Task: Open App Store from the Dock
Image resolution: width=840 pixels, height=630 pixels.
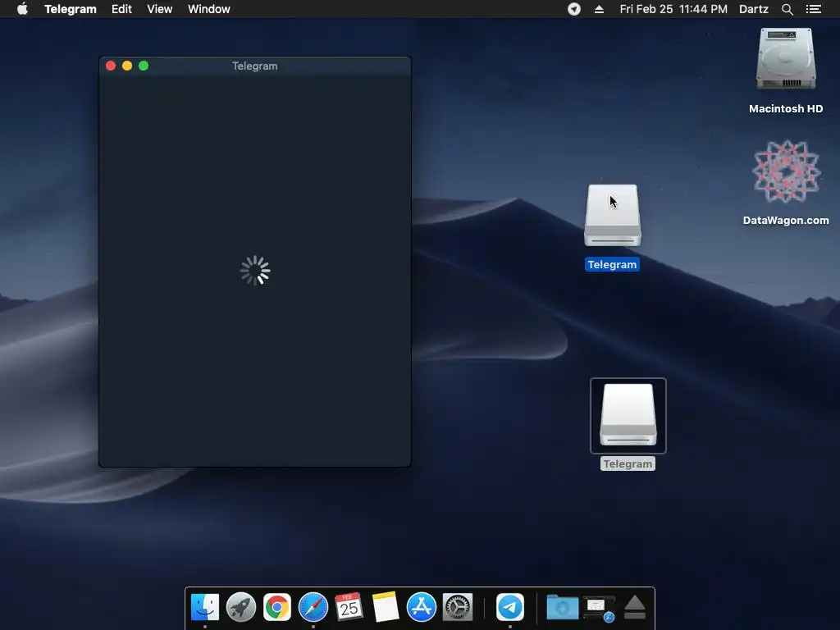Action: click(x=421, y=607)
